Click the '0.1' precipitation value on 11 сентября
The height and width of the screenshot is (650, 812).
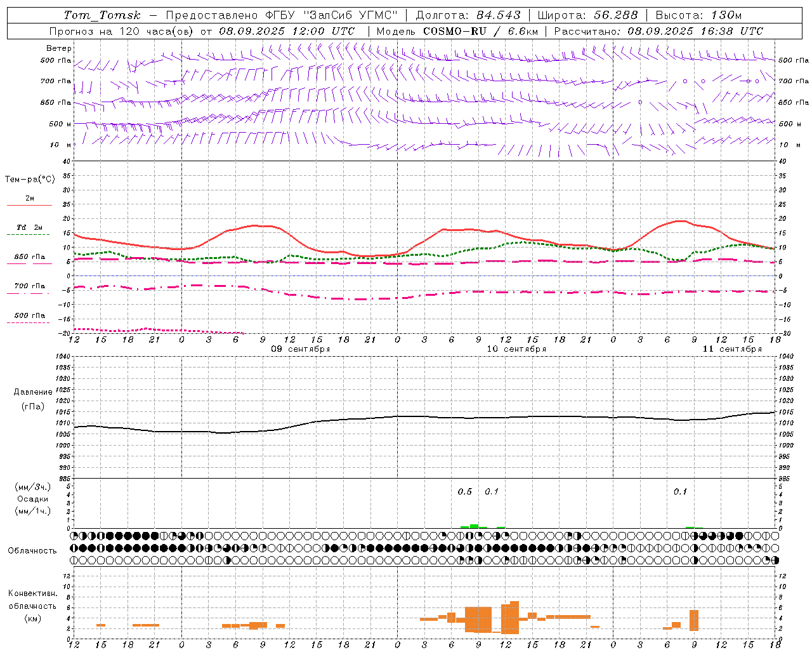tap(680, 491)
